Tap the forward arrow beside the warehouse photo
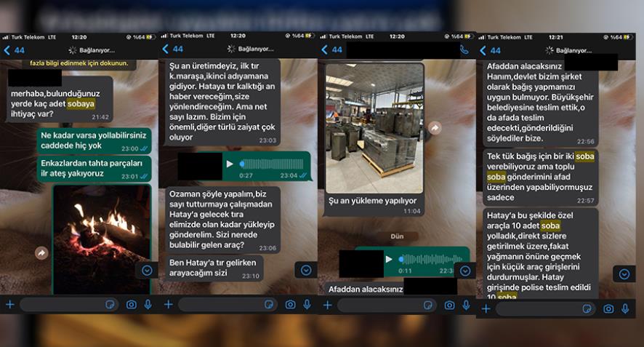Viewport: 644px width, 347px height. pos(435,128)
